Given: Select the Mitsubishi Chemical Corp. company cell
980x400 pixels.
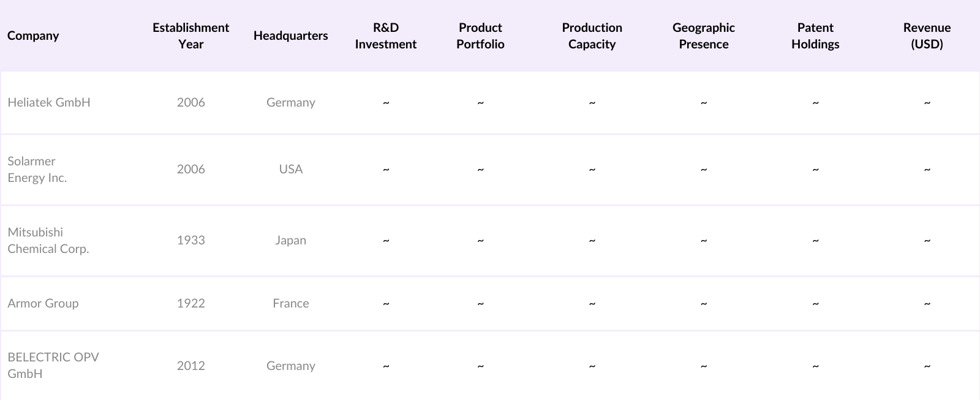Looking at the screenshot, I should [x=48, y=240].
